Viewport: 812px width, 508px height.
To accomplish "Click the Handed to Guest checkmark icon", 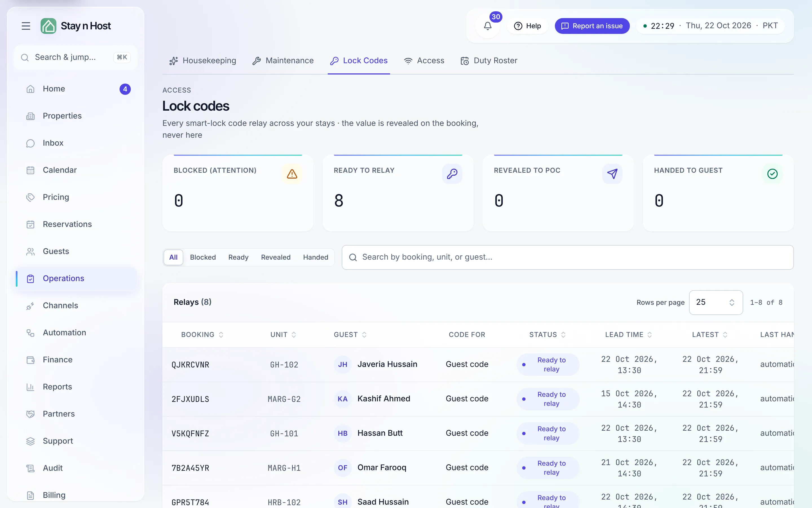I will (773, 174).
